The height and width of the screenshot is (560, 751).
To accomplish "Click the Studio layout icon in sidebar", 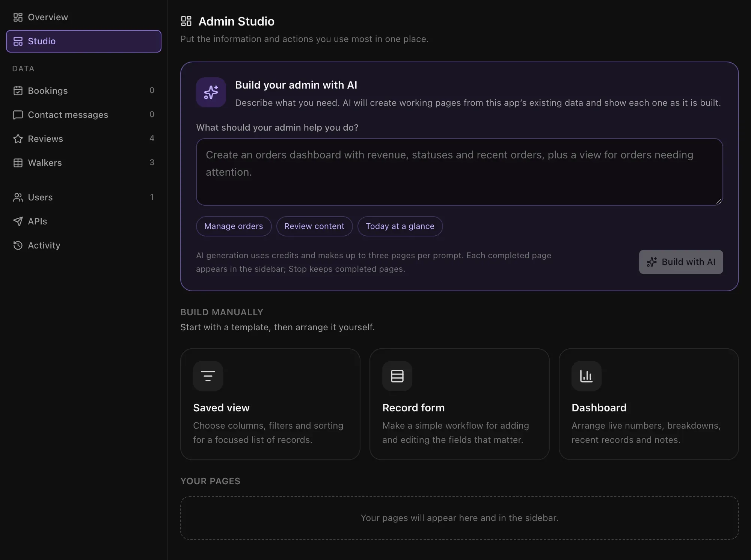I will (x=18, y=41).
